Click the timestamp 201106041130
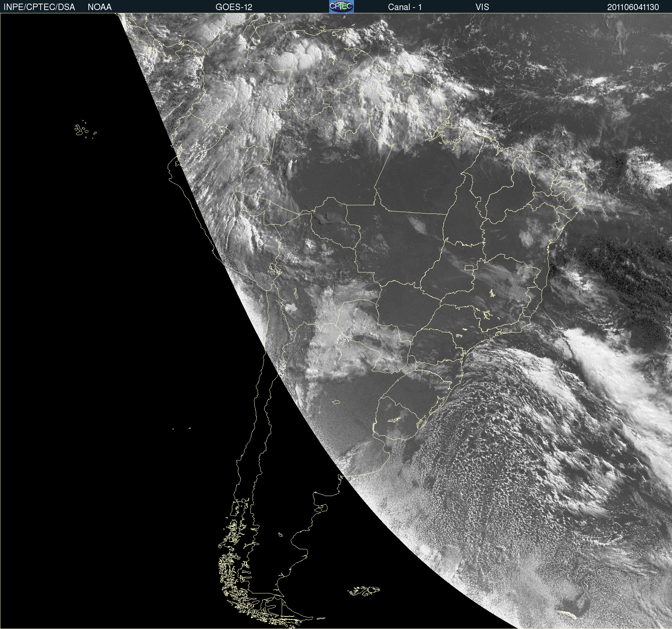Screen dimensions: 672x629 pos(633,7)
